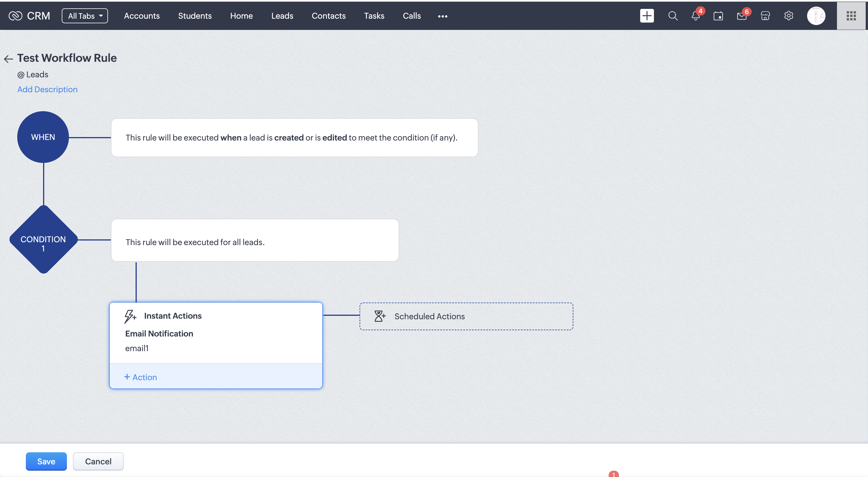Open the search magnifier icon
Screen dimensions: 868x477
[673, 16]
